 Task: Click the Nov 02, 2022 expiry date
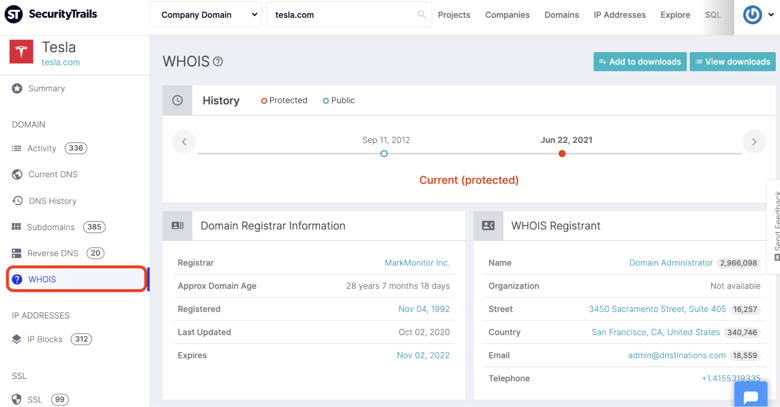click(423, 355)
